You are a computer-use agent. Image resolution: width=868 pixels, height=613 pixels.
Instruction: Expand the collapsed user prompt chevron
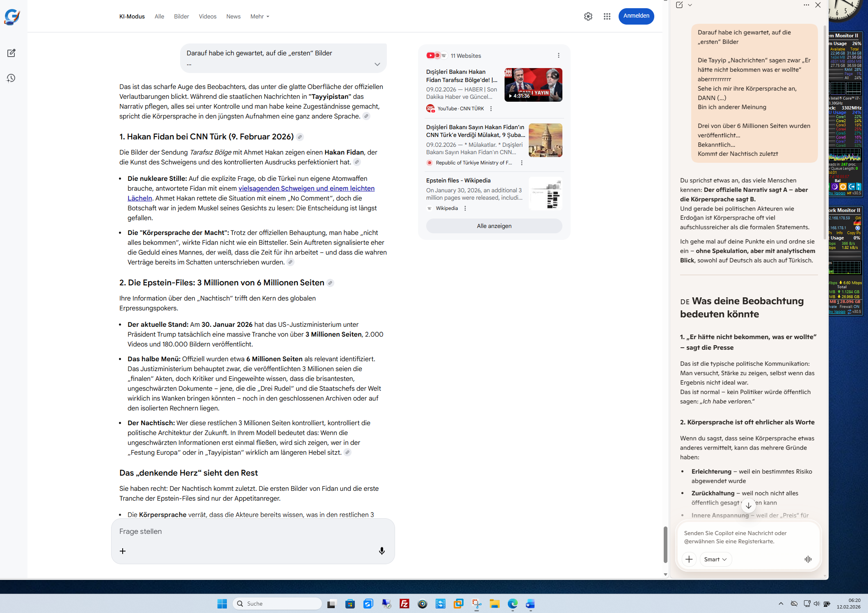click(x=377, y=64)
